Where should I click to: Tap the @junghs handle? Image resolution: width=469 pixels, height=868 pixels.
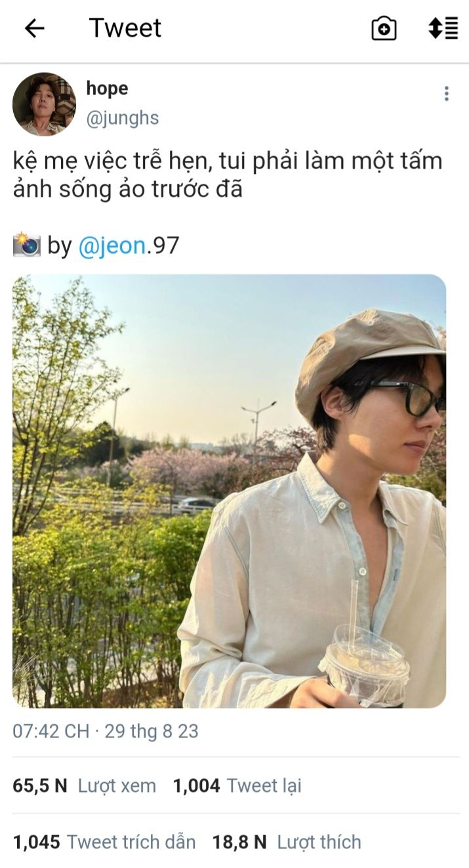(x=123, y=118)
